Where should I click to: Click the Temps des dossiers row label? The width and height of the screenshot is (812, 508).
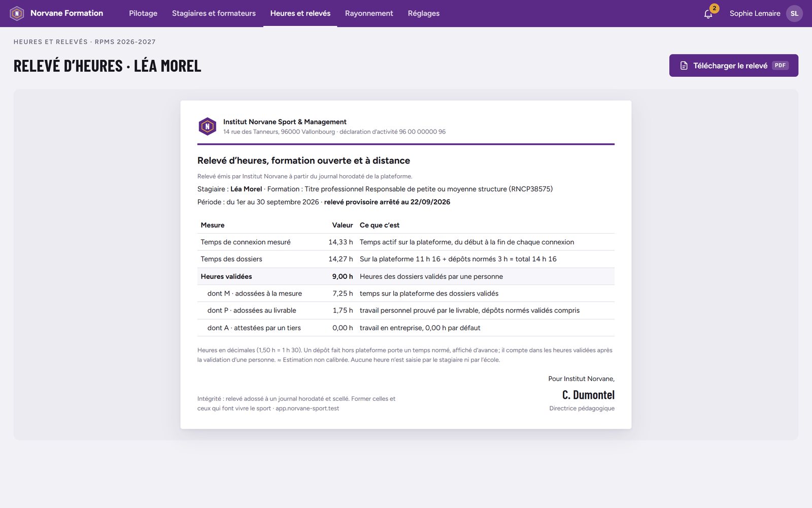tap(231, 259)
